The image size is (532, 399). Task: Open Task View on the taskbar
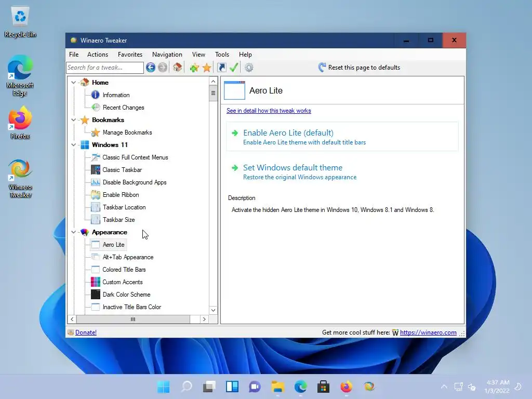(209, 387)
